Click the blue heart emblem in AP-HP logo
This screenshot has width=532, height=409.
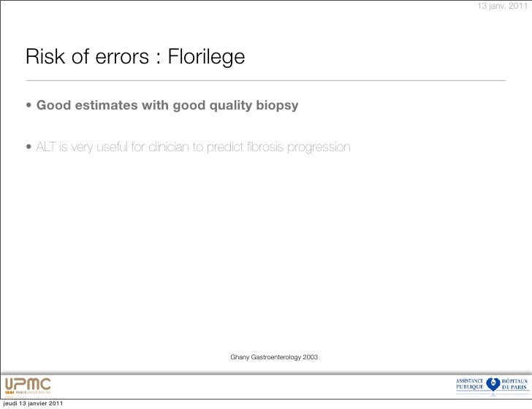pos(493,384)
